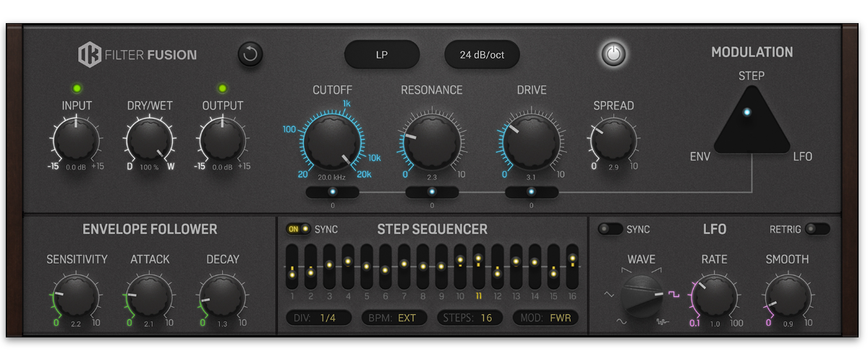This screenshot has width=868, height=362.
Task: Click the step 8 sequencer slider
Action: pyautogui.click(x=422, y=266)
